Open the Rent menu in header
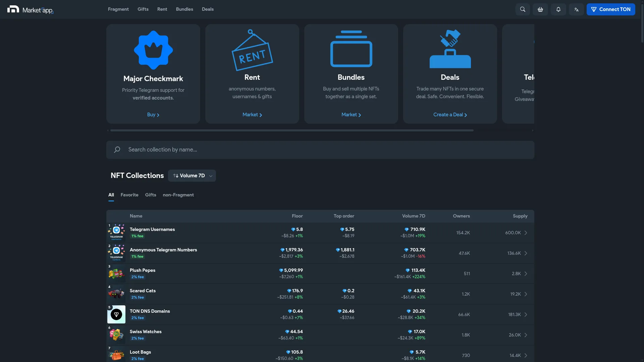The width and height of the screenshot is (644, 362). pyautogui.click(x=162, y=9)
